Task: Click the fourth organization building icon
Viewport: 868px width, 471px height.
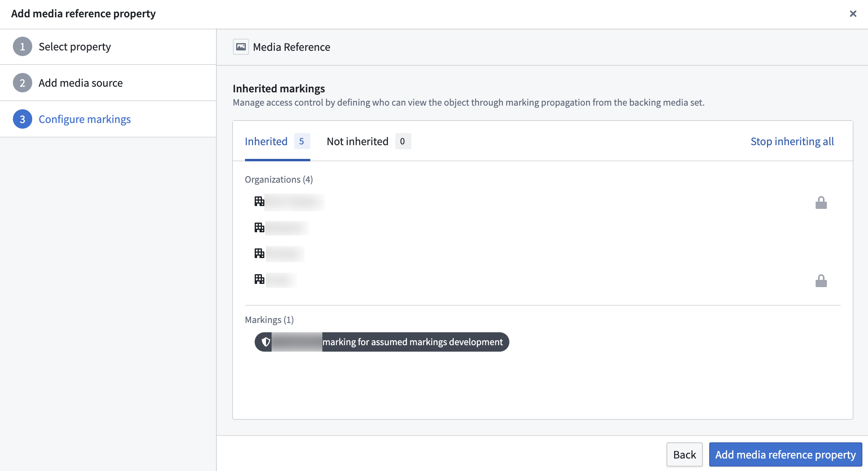Action: click(x=259, y=279)
